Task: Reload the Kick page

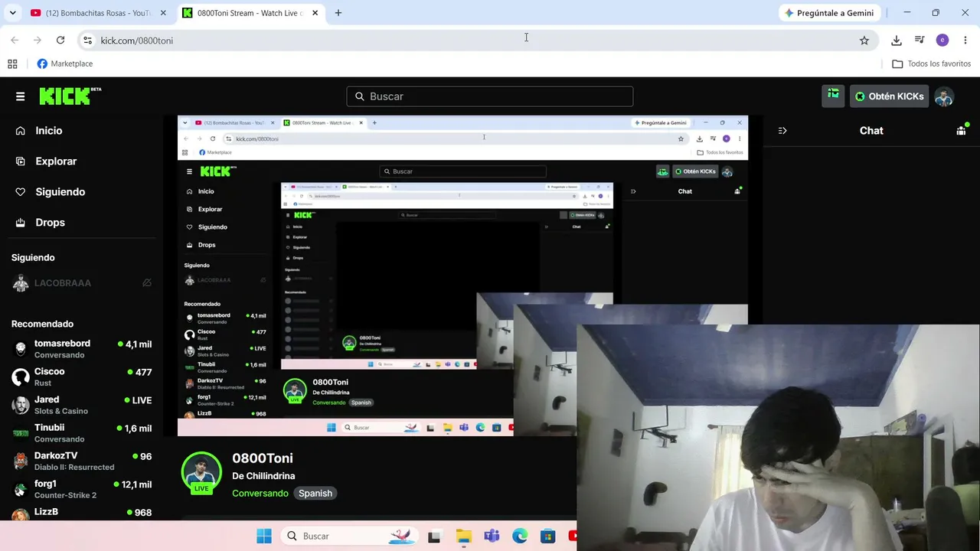Action: tap(60, 41)
